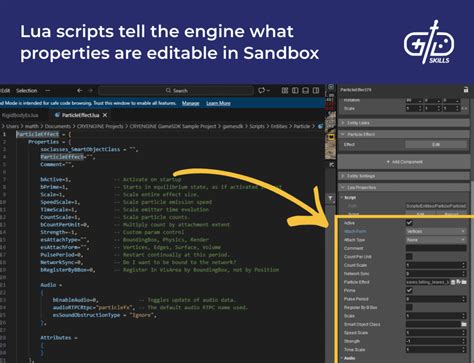474x363 pixels.
Task: Open the Learn More link
Action: click(218, 103)
